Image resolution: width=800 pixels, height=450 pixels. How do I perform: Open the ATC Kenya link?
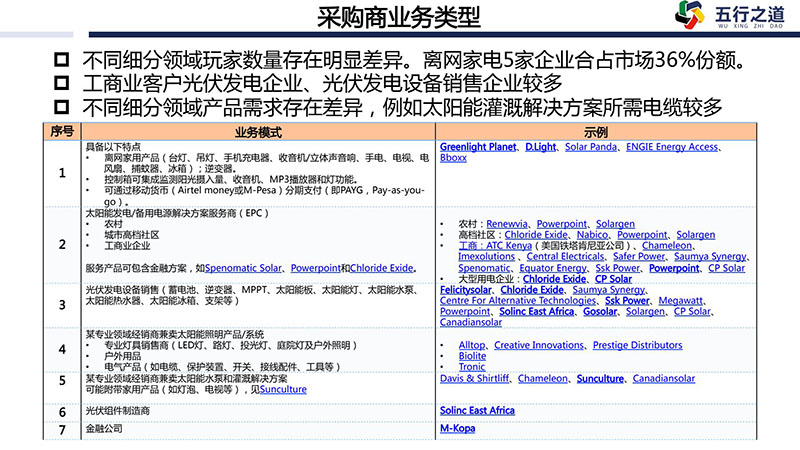[x=509, y=245]
